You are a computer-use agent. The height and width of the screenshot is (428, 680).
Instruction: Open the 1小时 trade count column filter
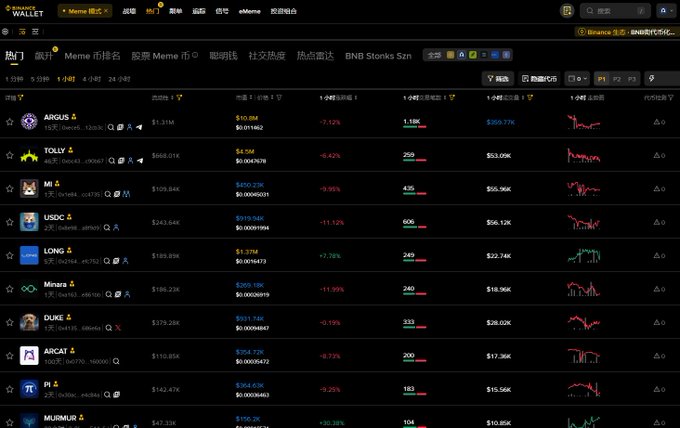click(452, 98)
